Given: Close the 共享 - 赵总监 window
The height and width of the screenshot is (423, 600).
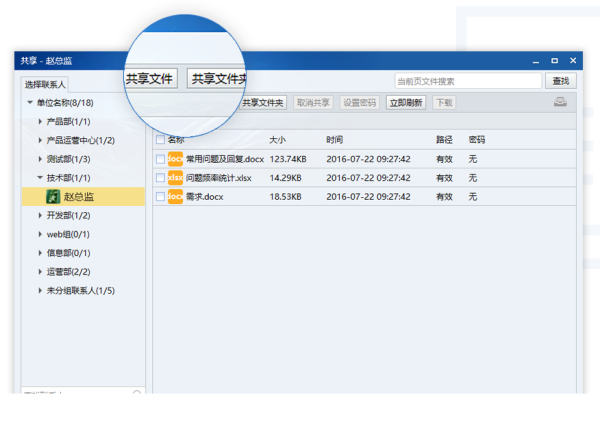Looking at the screenshot, I should (x=573, y=60).
